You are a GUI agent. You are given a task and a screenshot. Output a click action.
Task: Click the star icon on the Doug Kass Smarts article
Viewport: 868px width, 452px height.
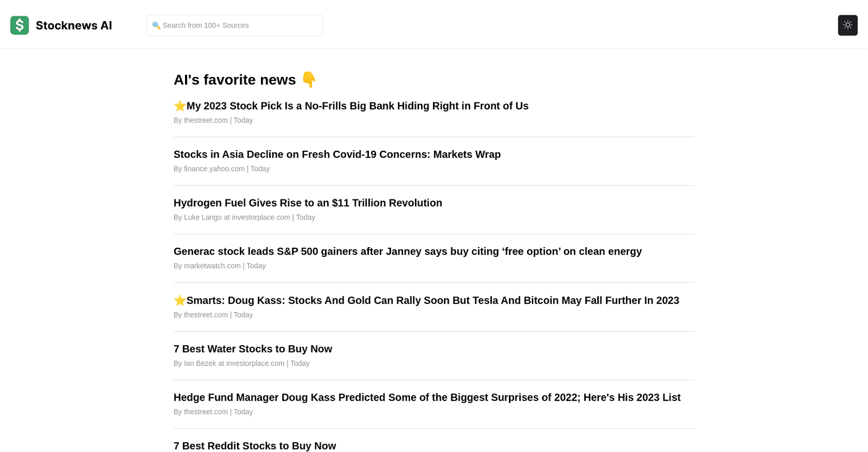pos(179,300)
